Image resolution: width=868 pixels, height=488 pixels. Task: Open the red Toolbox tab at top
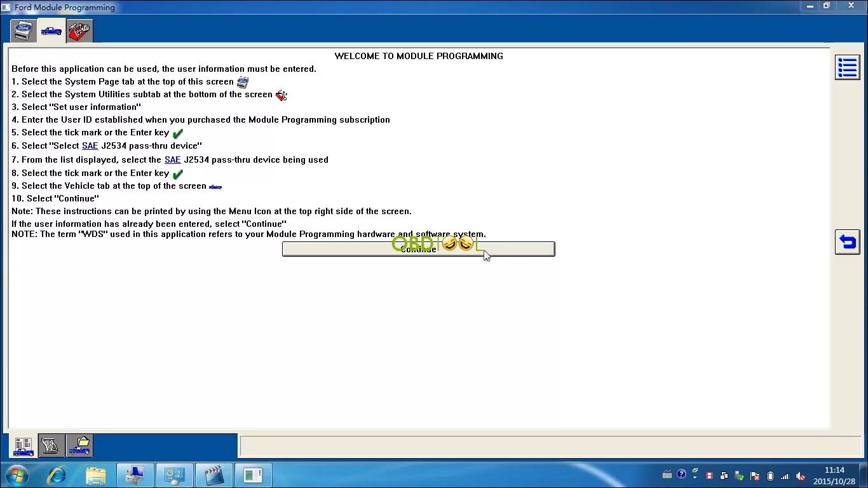[x=79, y=30]
